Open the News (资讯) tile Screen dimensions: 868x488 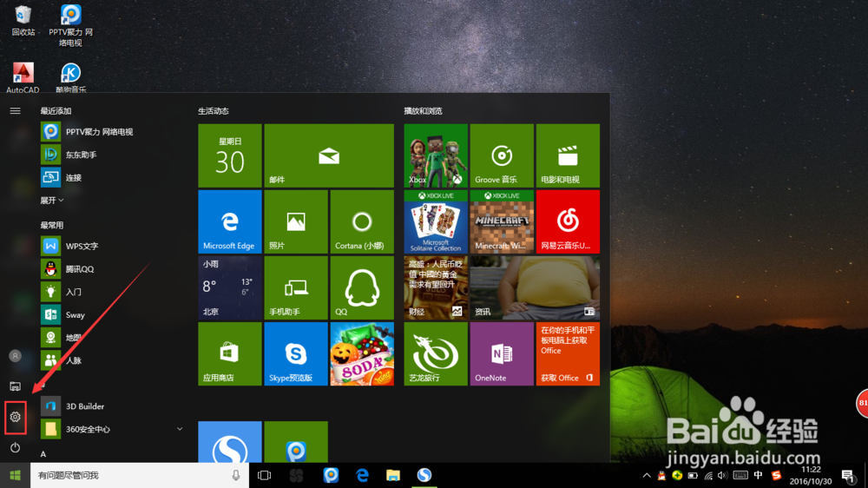click(535, 287)
